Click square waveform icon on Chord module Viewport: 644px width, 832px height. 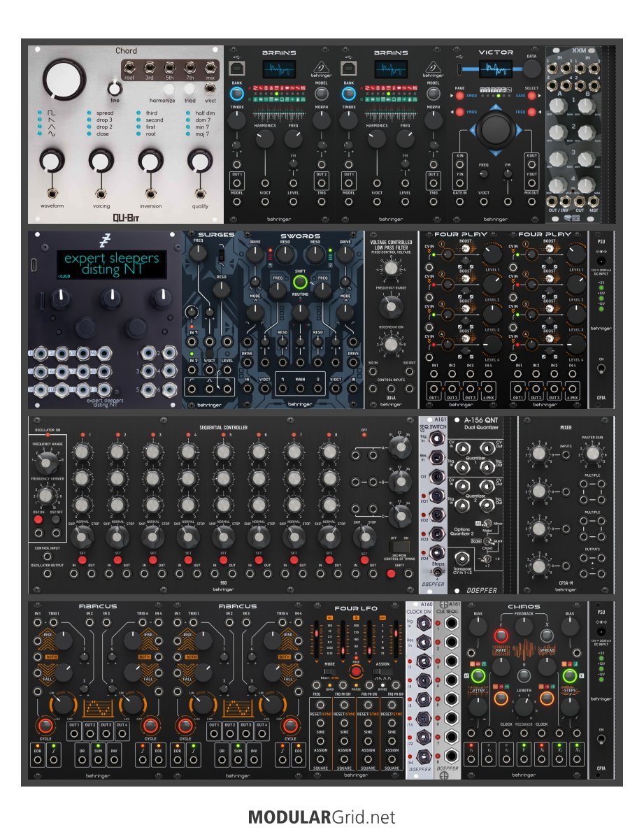52,113
